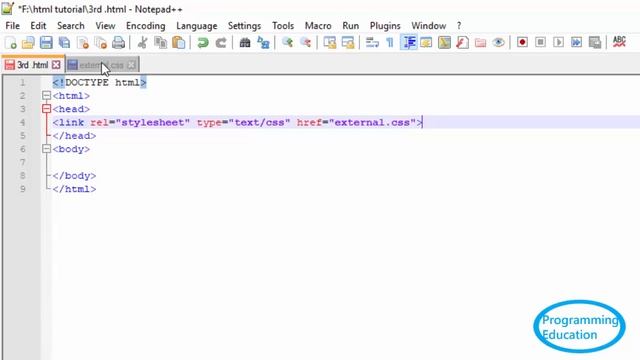
Task: Open the Tools menu
Action: point(283,26)
